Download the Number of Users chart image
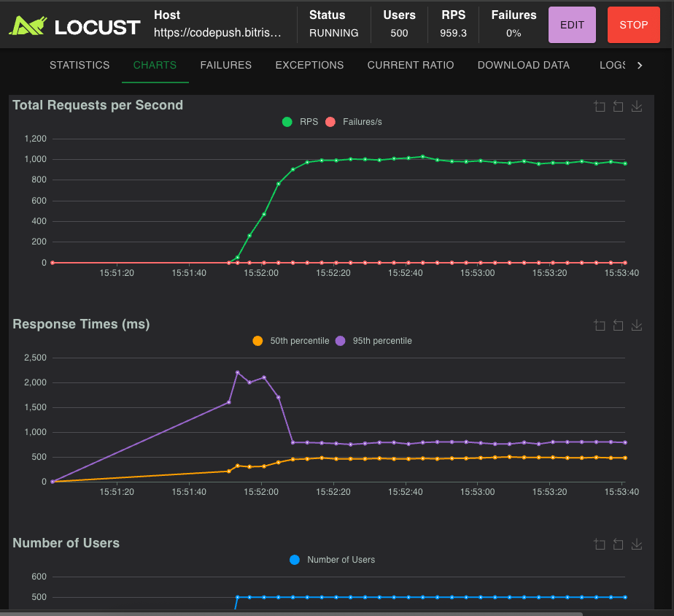The height and width of the screenshot is (616, 674). click(637, 544)
